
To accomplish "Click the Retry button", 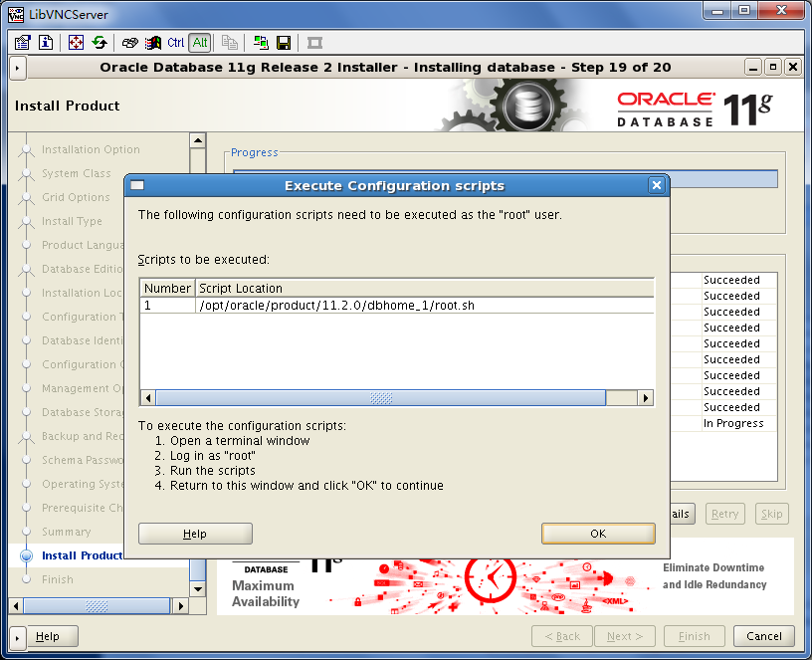I will click(x=725, y=514).
